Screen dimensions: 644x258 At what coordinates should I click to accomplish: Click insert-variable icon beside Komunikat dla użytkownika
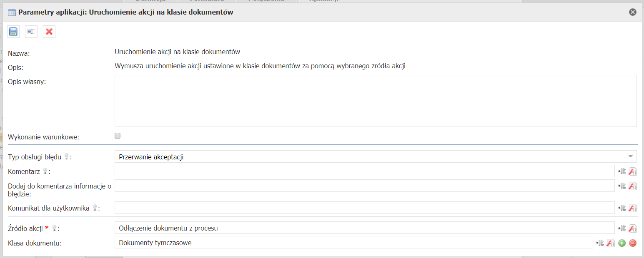point(622,208)
